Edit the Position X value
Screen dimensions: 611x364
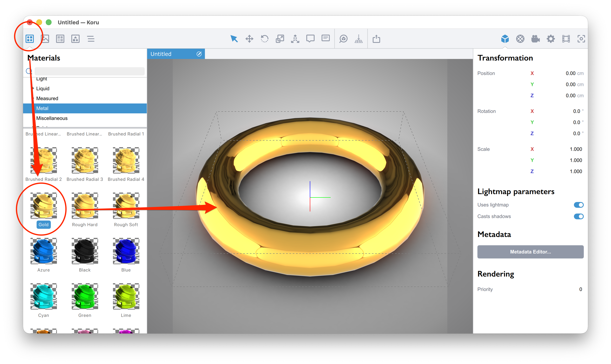(570, 73)
